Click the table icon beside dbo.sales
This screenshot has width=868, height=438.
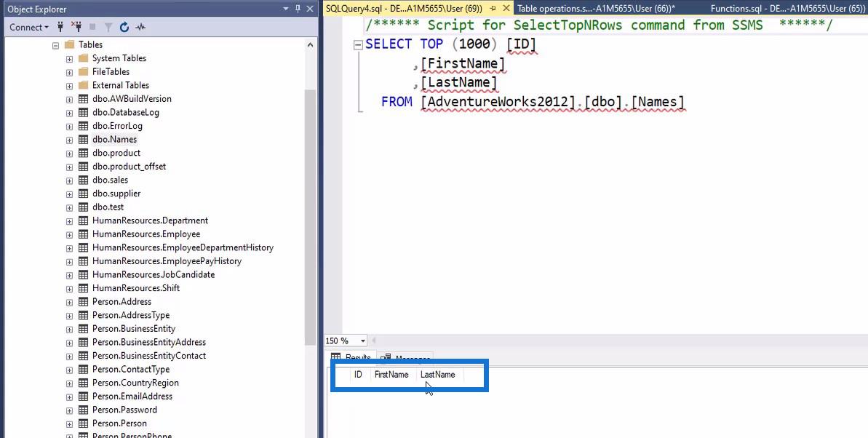(x=83, y=180)
